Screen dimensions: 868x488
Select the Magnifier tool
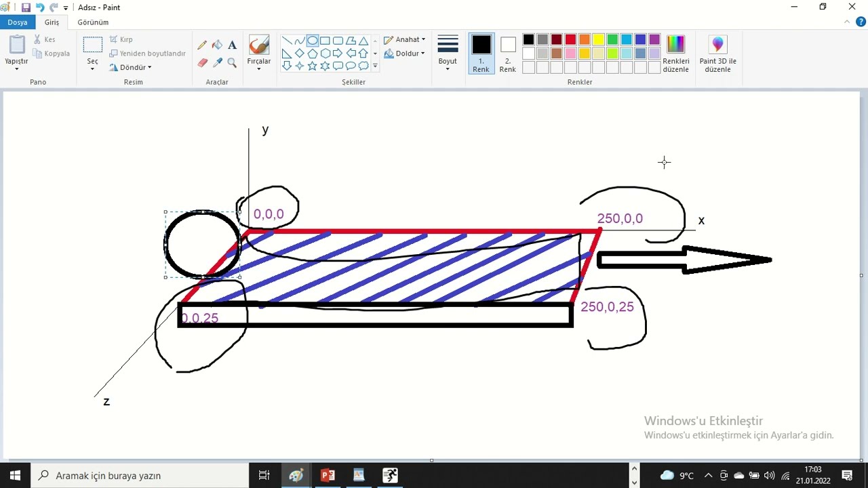pos(232,62)
